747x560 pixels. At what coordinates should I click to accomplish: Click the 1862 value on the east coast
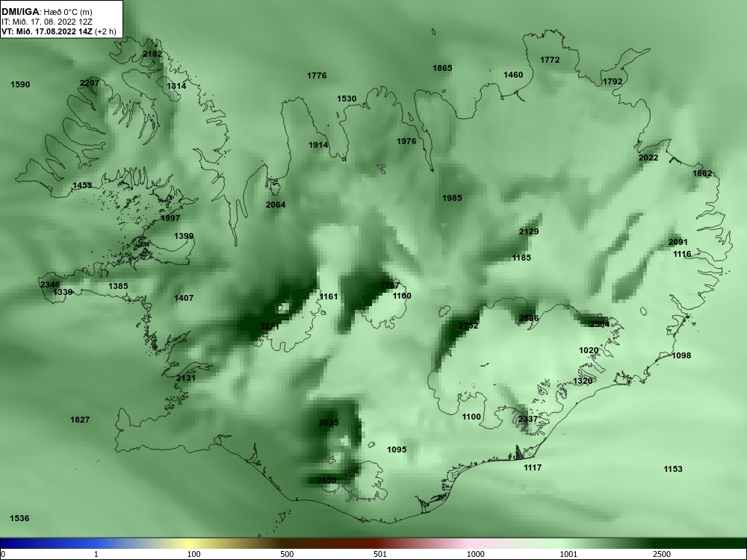(702, 173)
